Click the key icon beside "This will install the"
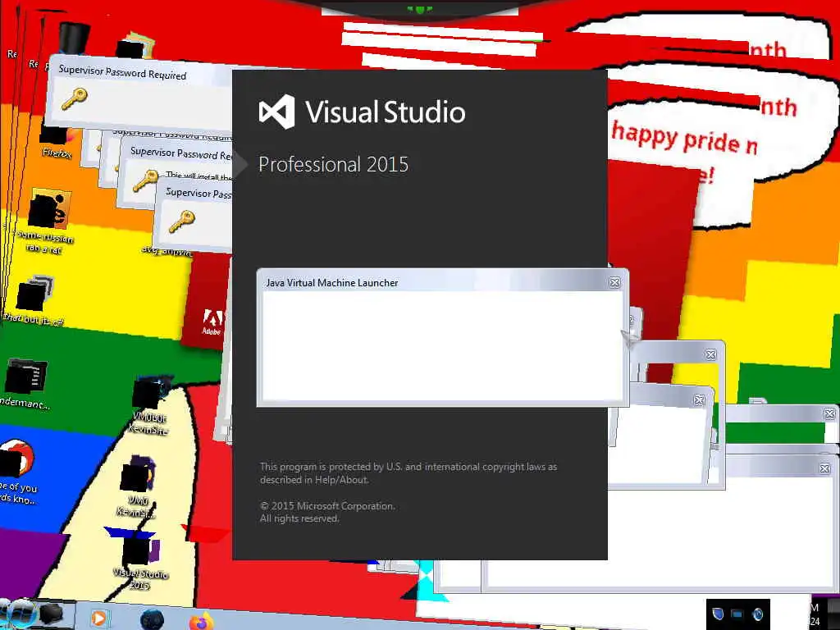 pos(146,180)
